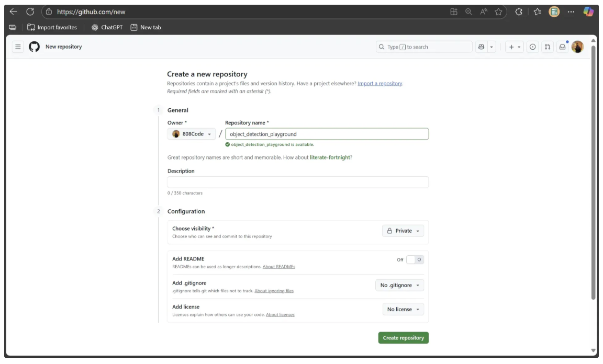The width and height of the screenshot is (603, 364).
Task: Click the user profile avatar in header
Action: [577, 47]
